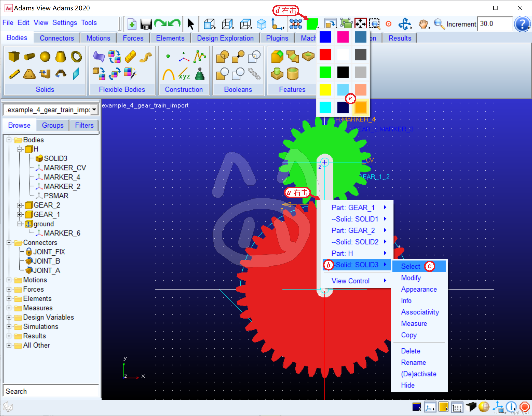Screen dimensions: 532x416
Task: Collapse the ground node
Action: [x=19, y=224]
